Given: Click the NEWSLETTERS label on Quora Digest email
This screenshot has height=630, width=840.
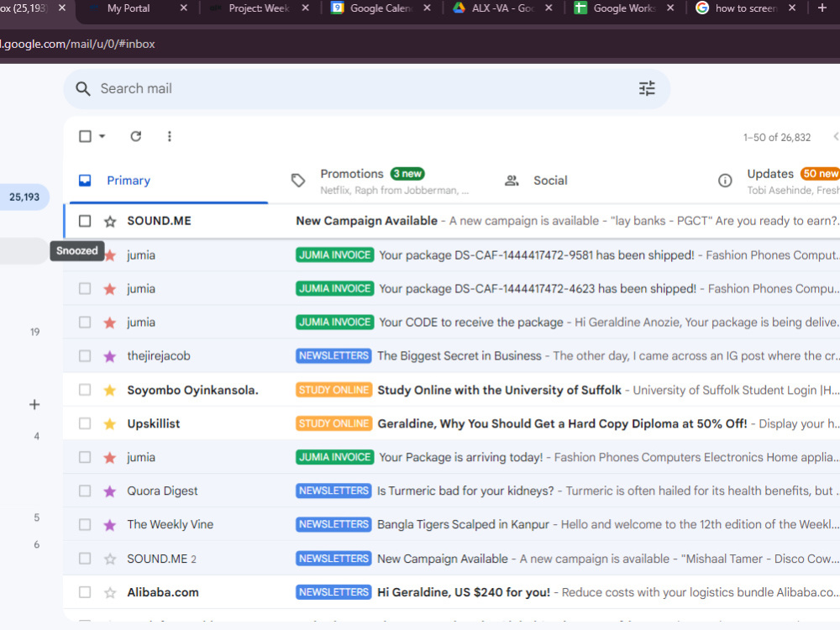Looking at the screenshot, I should click(333, 491).
